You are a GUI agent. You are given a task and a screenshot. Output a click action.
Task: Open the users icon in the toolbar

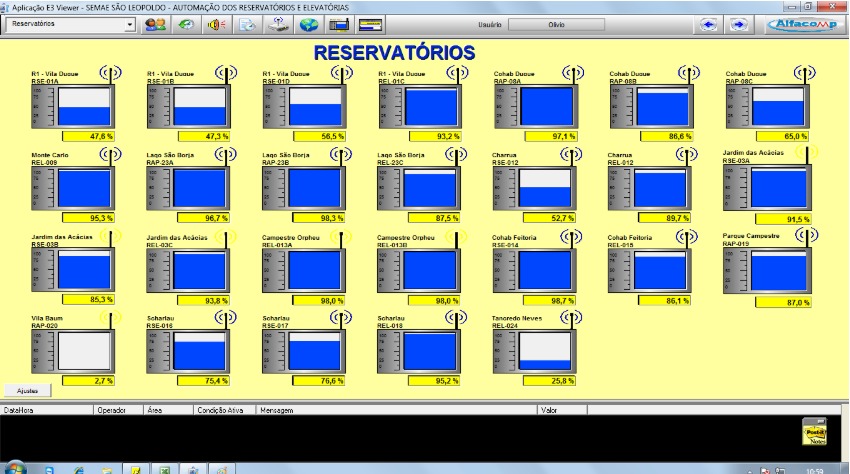(x=155, y=24)
